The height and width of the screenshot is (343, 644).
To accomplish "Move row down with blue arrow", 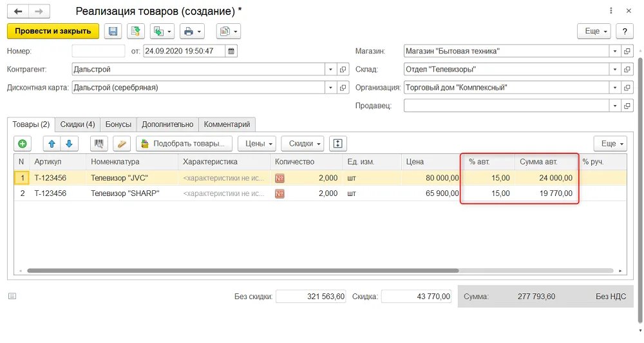I will (69, 144).
